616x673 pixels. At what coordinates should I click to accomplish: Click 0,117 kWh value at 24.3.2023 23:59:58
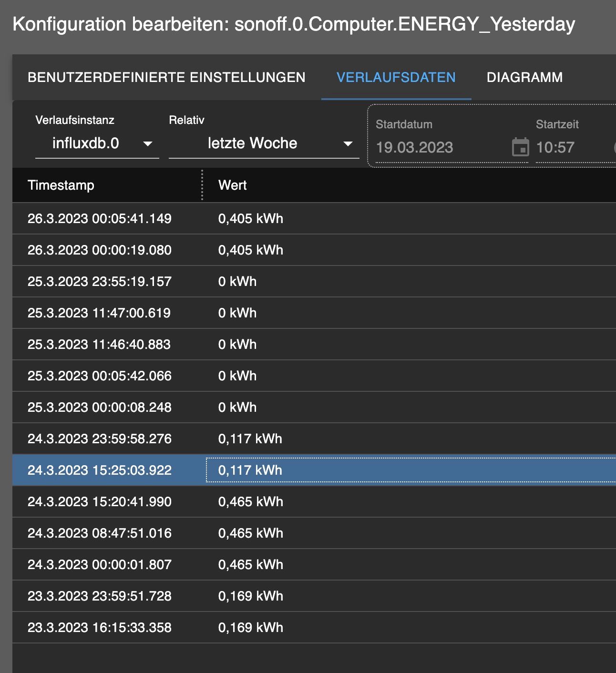[x=250, y=438]
